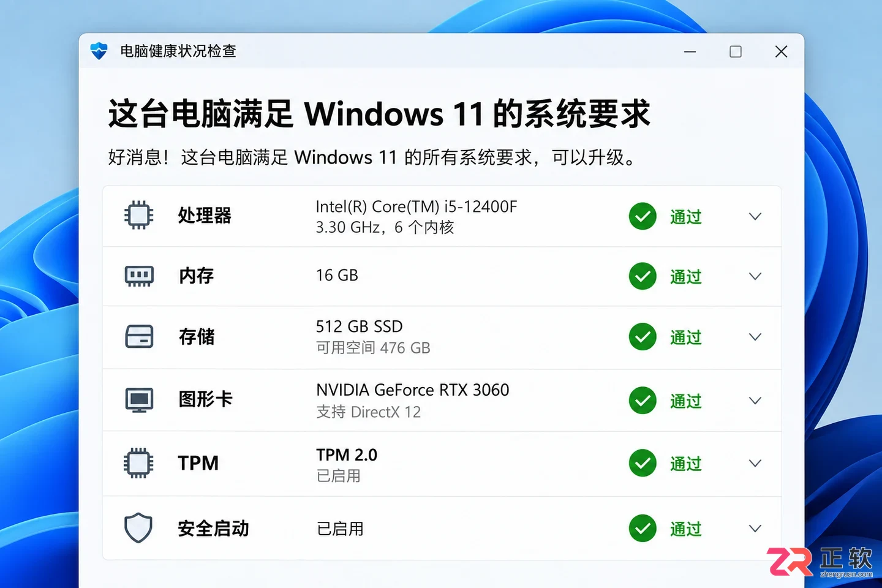Click the 图形卡 label
The image size is (882, 588).
click(x=205, y=399)
